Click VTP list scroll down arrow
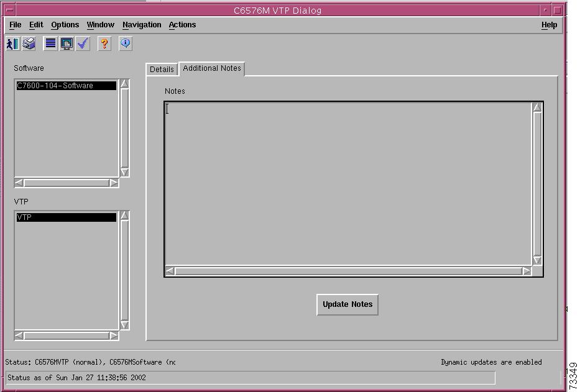The height and width of the screenshot is (392, 580). pos(125,325)
